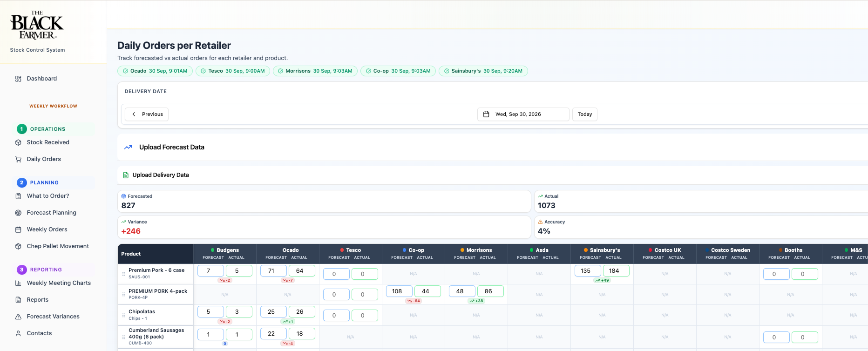Click the Daily Orders cart icon
Viewport: 868px width, 351px height.
click(18, 159)
